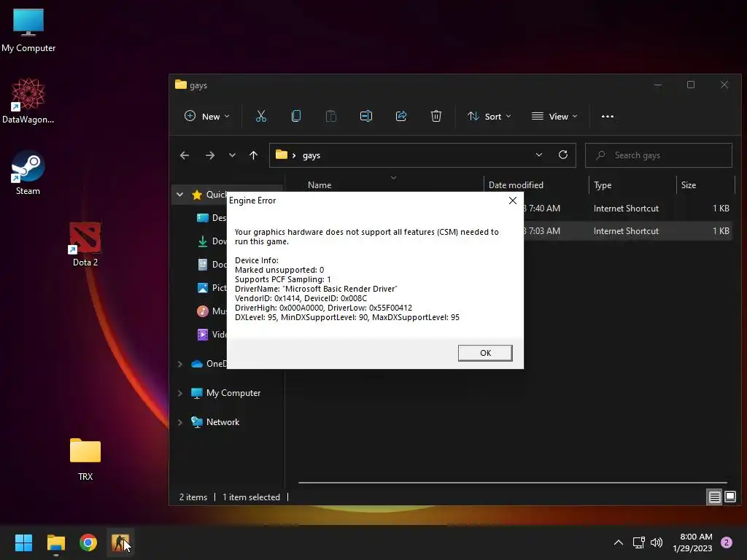Select the DataWagon desktop shortcut
The width and height of the screenshot is (747, 560).
28,101
